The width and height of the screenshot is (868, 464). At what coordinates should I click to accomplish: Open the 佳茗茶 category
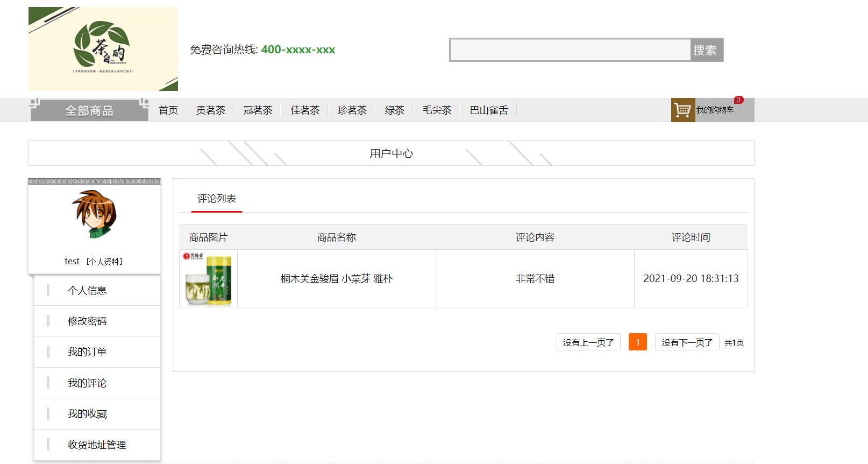(305, 110)
